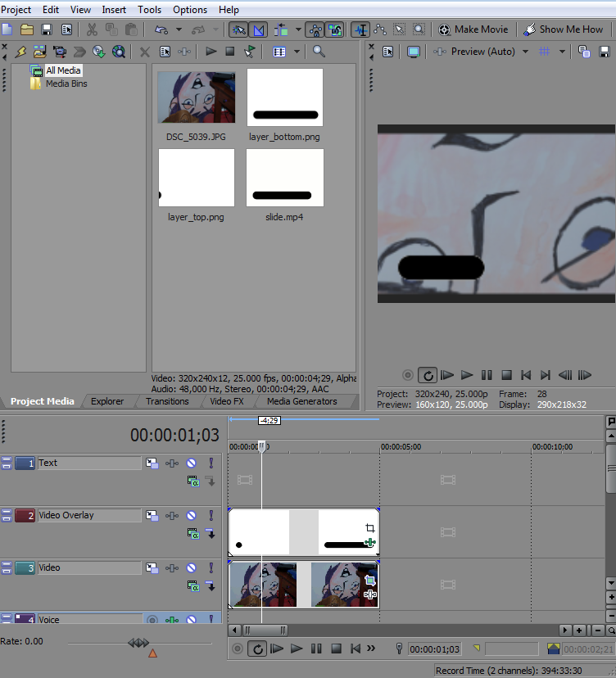The width and height of the screenshot is (616, 678).
Task: Select the Normal Edit tool
Action: pos(360,29)
